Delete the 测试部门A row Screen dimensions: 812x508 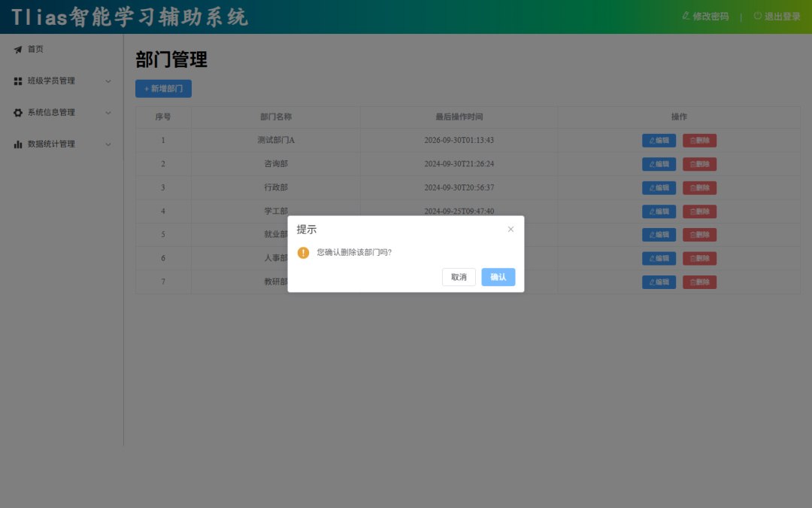pyautogui.click(x=700, y=141)
